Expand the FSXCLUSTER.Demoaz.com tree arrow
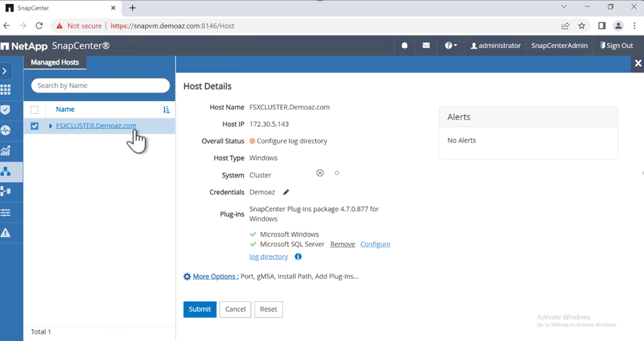 point(51,126)
